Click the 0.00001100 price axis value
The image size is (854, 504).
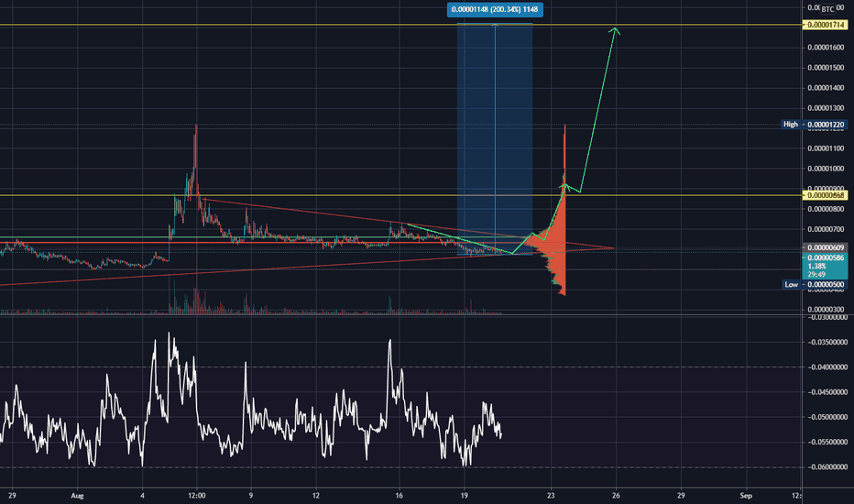[826, 148]
